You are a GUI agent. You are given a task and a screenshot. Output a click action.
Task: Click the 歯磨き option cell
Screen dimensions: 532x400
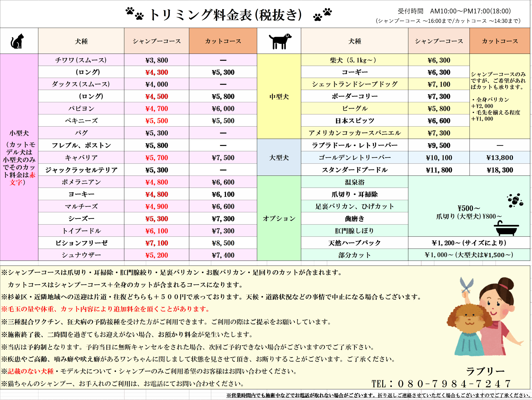click(x=355, y=218)
